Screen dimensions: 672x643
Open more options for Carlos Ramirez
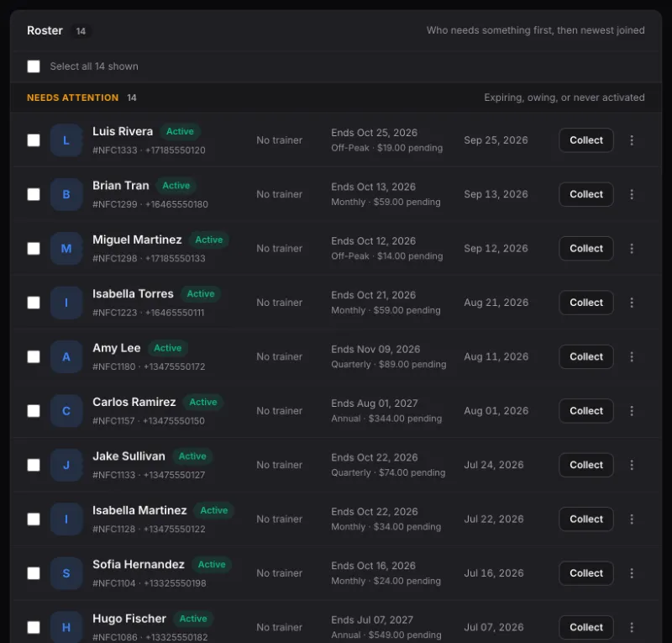point(632,411)
